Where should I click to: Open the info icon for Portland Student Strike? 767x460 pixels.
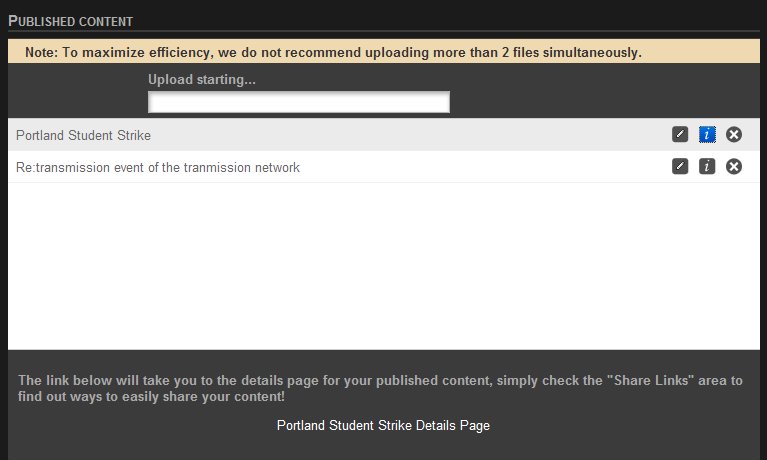pyautogui.click(x=707, y=134)
